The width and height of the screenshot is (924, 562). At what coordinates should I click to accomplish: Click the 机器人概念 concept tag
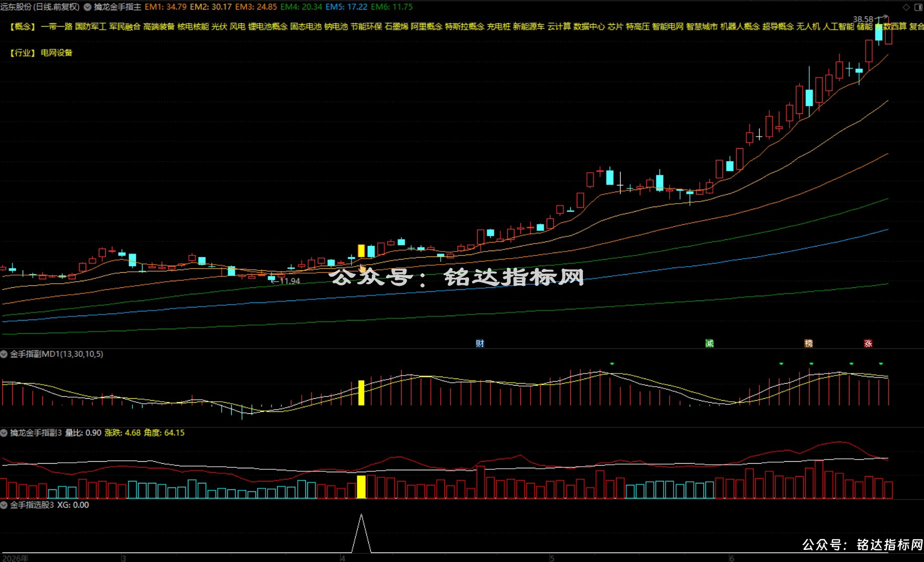coord(740,26)
